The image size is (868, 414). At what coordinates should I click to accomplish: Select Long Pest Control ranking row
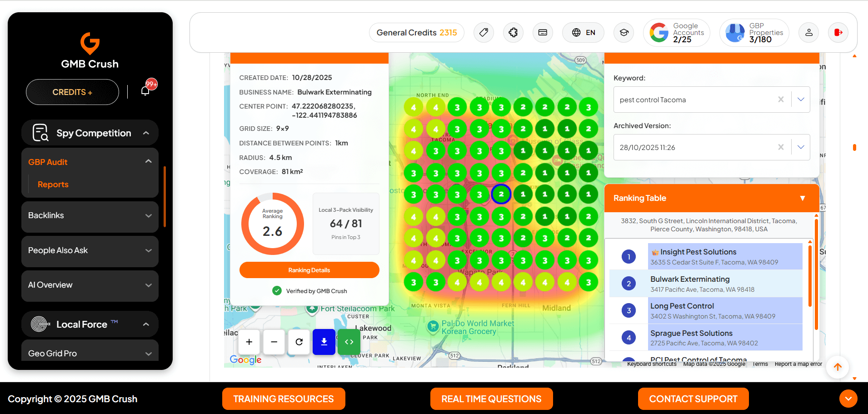(706, 311)
